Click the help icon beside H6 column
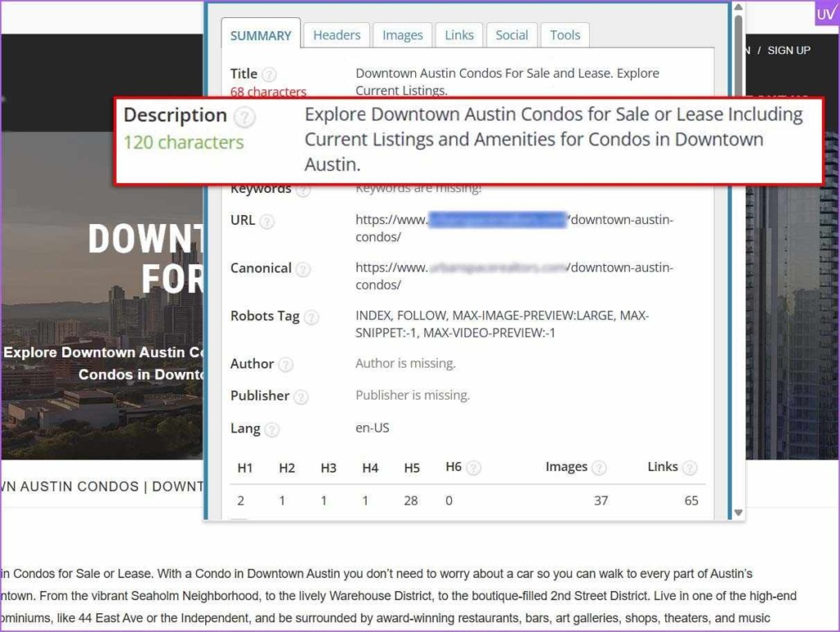This screenshot has height=632, width=840. coord(473,468)
